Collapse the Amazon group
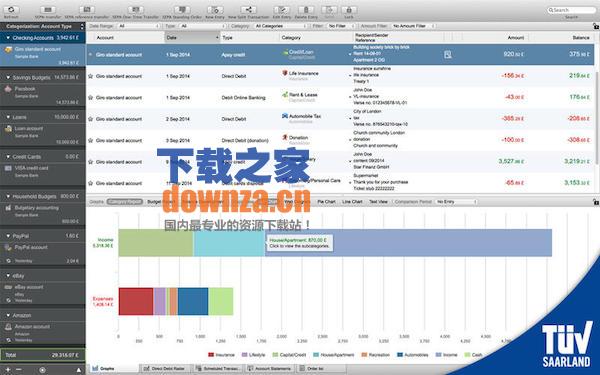Screen dimensions: 600x375 [8, 315]
